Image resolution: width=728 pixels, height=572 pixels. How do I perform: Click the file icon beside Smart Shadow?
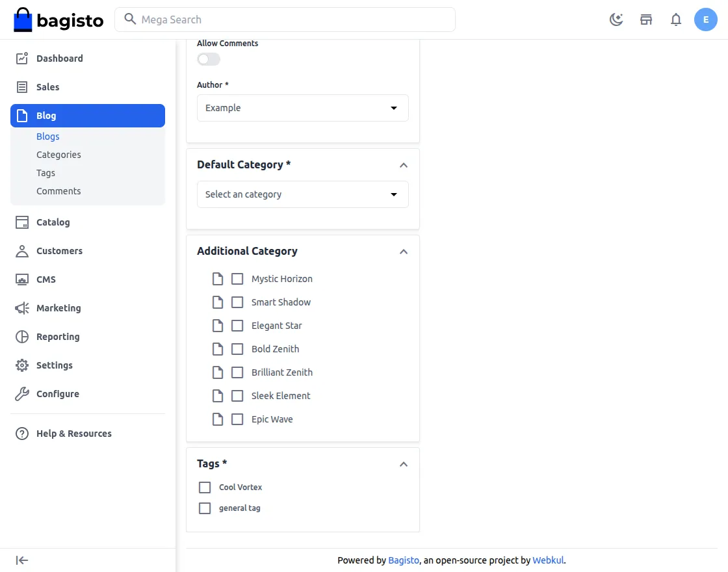pos(218,302)
